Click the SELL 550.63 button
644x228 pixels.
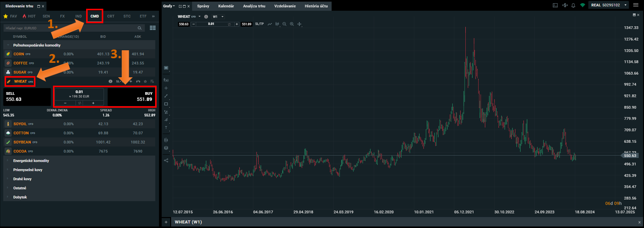coord(27,97)
